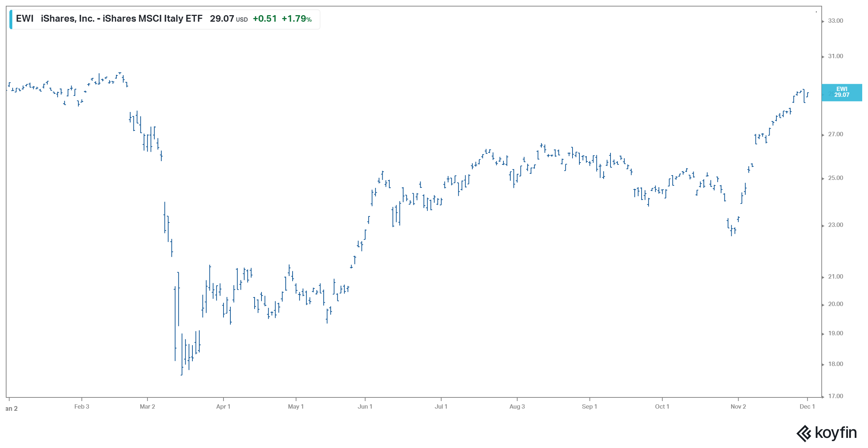Click the 20.00 price axis label
The height and width of the screenshot is (448, 868).
pos(835,304)
